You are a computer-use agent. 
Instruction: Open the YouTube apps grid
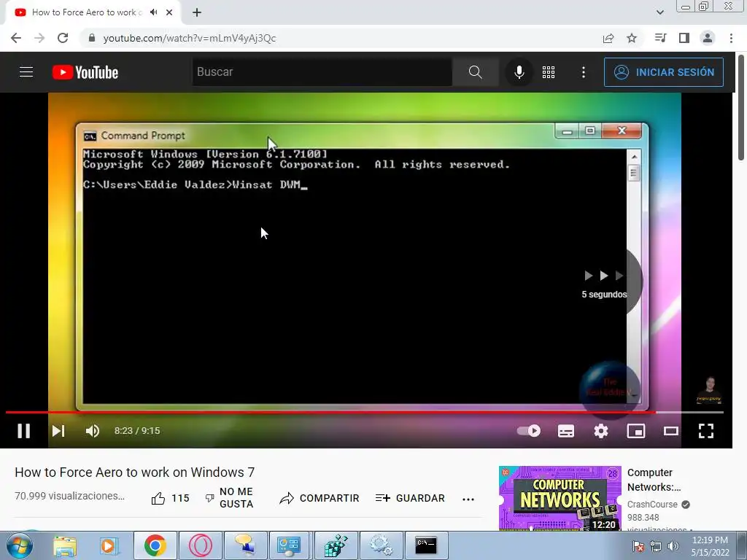pos(549,72)
